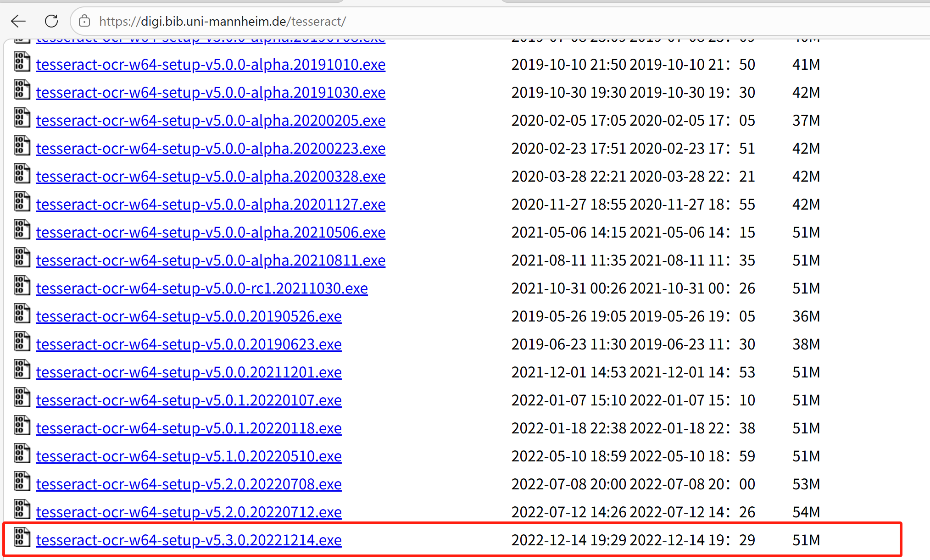The height and width of the screenshot is (560, 930).
Task: Click file icon beside v5.1.0.20220510.exe
Action: coord(22,454)
